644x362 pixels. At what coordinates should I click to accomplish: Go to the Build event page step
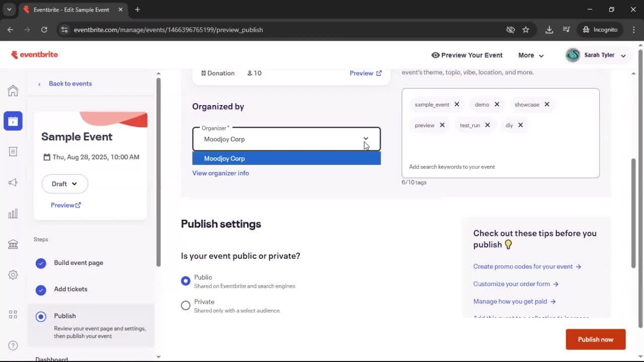(78, 262)
